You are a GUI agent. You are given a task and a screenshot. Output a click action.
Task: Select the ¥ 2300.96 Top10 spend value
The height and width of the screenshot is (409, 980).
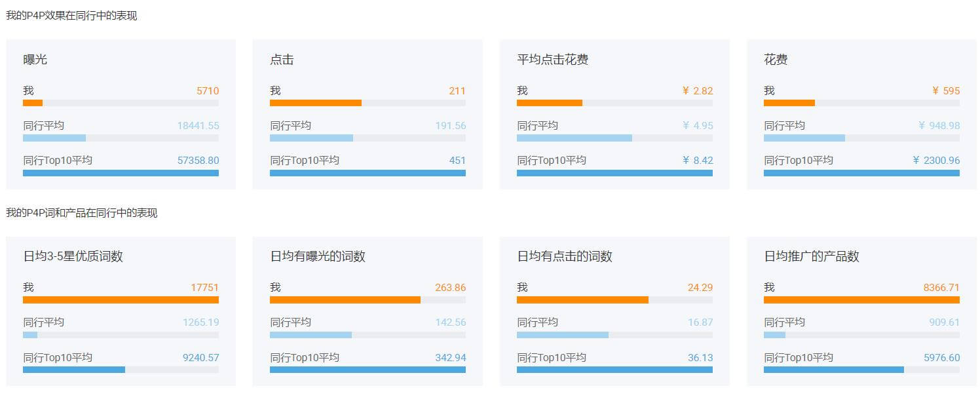935,161
